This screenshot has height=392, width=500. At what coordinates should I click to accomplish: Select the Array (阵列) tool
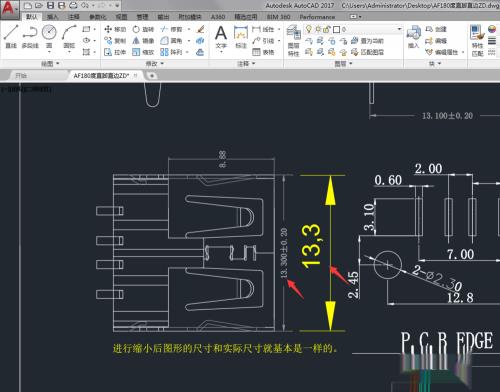tap(171, 52)
